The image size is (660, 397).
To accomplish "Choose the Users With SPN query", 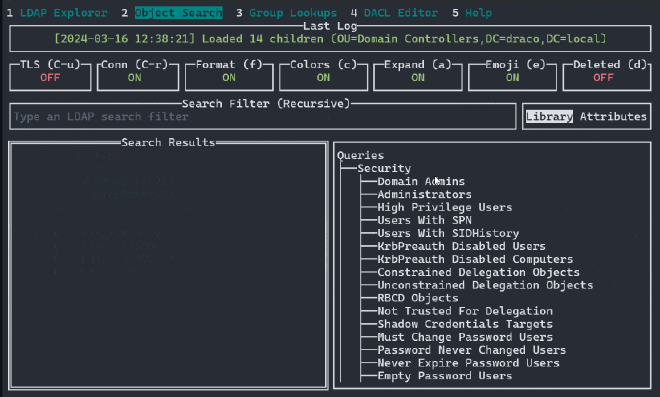I will [424, 220].
